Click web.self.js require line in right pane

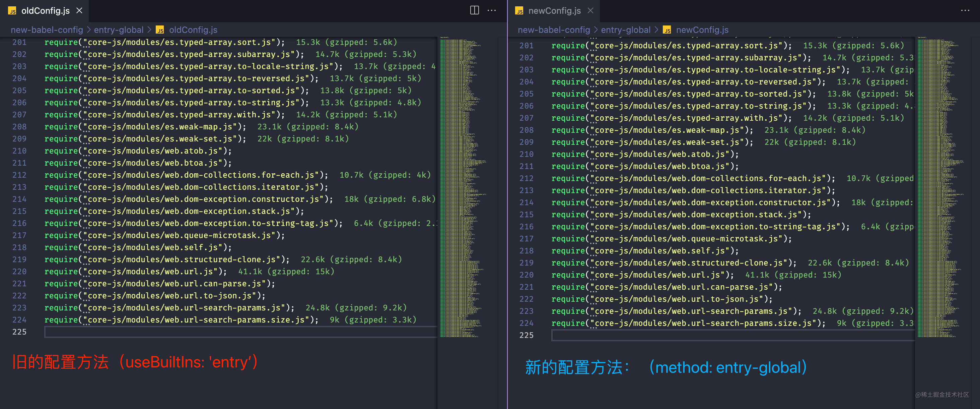[645, 250]
